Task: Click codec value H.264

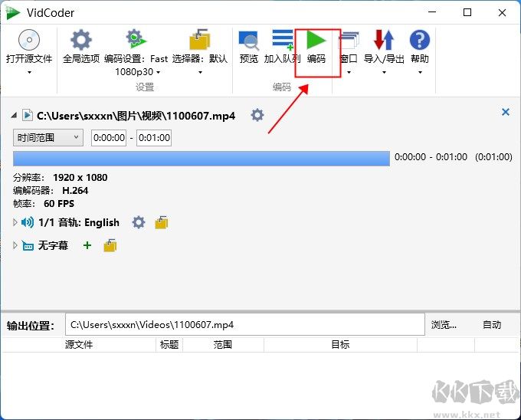Action: [x=75, y=190]
